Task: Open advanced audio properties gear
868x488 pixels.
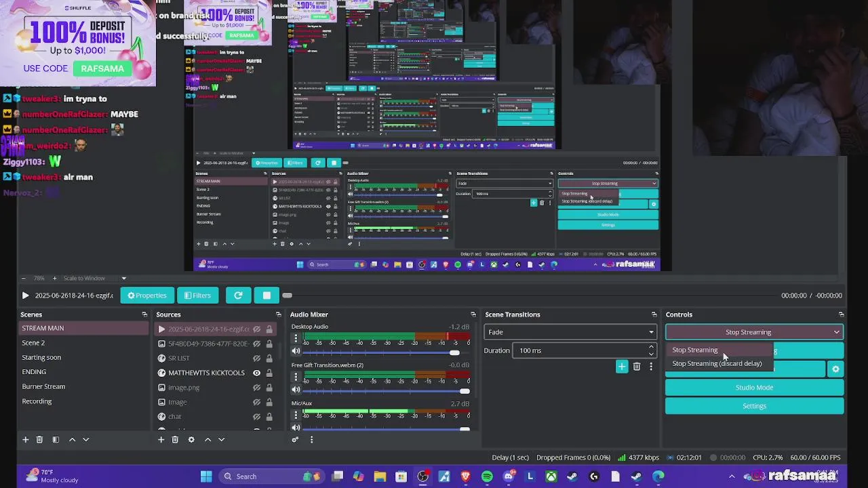Action: (x=295, y=439)
